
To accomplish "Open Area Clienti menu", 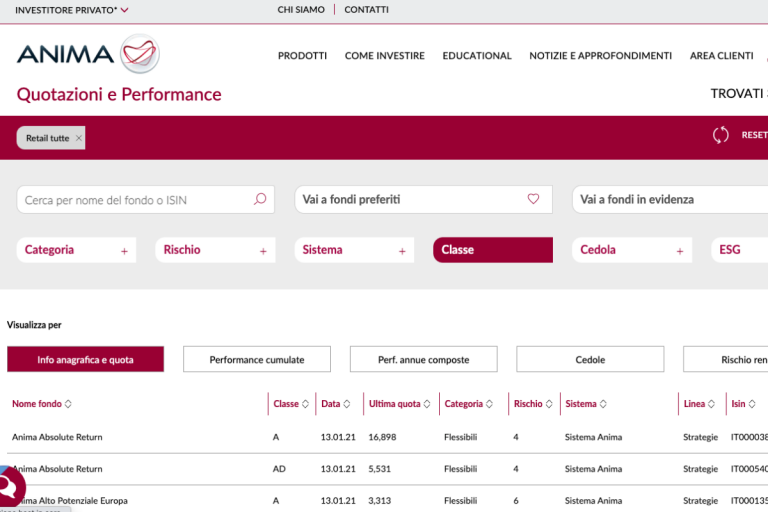I will [721, 56].
